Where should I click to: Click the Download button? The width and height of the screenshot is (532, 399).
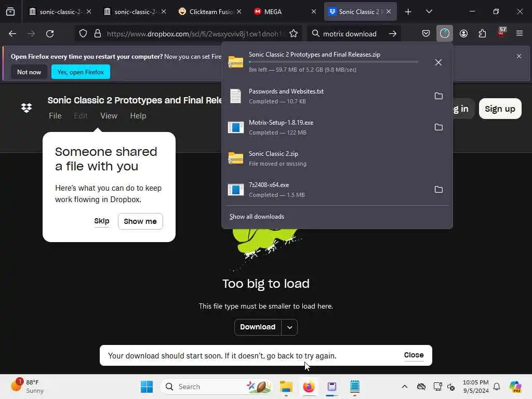[258, 327]
